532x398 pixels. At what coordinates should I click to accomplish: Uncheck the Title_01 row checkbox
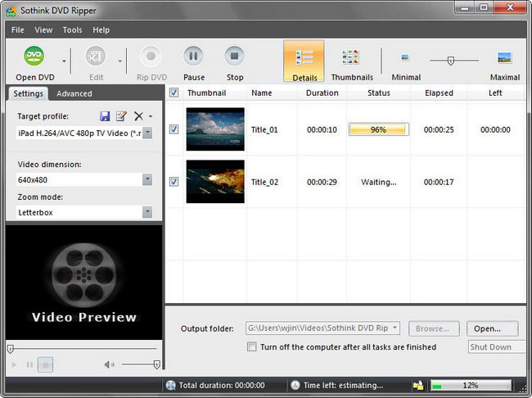pos(174,129)
